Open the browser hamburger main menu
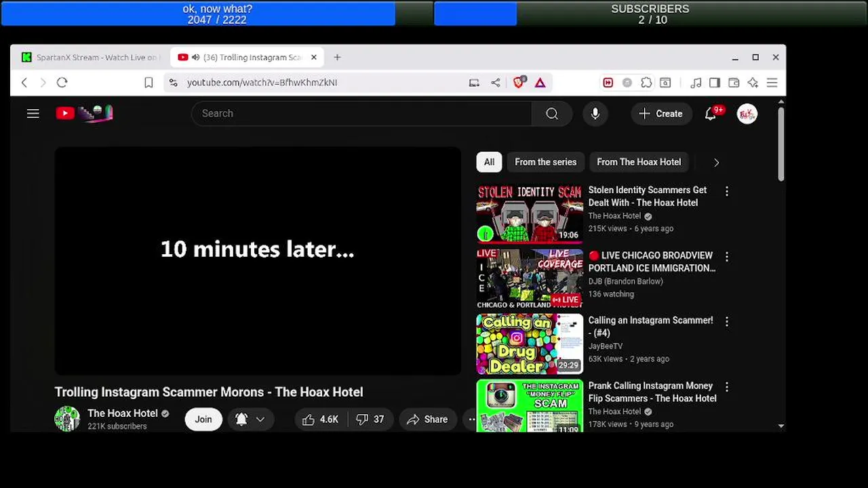868x488 pixels. click(772, 83)
